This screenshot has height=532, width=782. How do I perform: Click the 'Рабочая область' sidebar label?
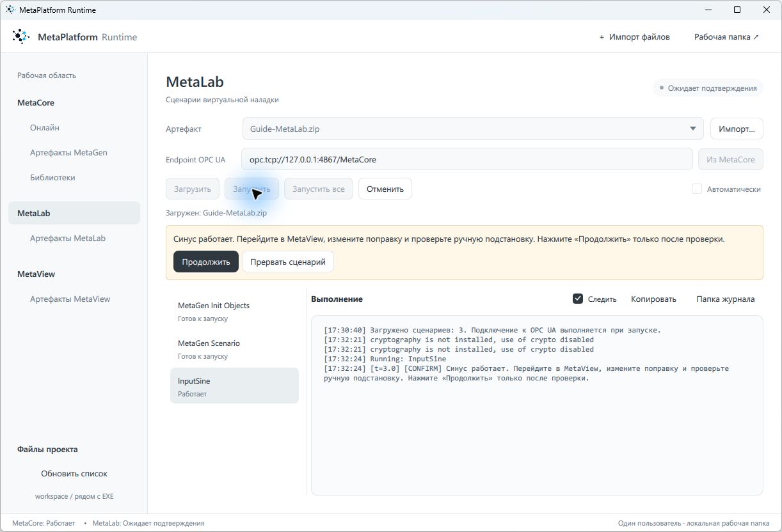pyautogui.click(x=47, y=75)
